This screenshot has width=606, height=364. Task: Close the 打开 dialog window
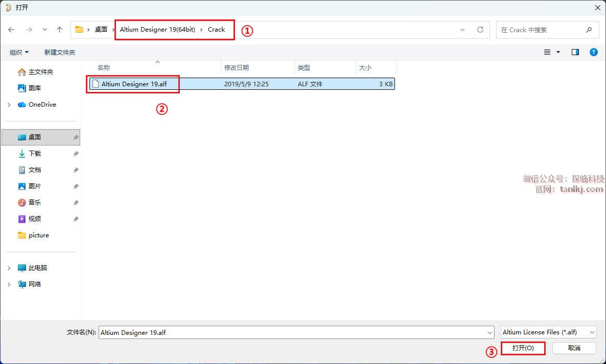point(597,7)
